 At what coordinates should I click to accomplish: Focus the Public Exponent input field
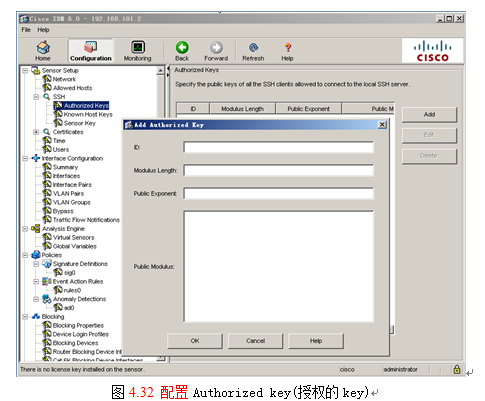pos(278,193)
